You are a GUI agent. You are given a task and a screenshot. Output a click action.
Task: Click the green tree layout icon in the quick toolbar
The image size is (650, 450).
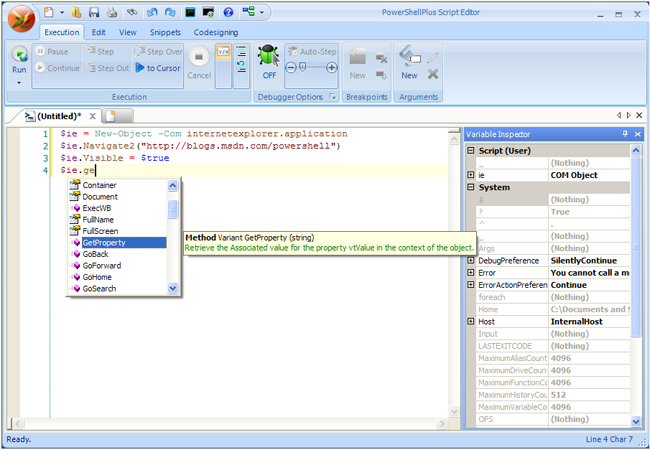click(249, 12)
